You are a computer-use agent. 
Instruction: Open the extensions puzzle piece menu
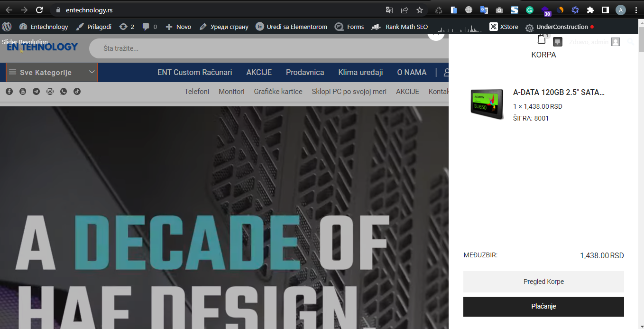(590, 10)
